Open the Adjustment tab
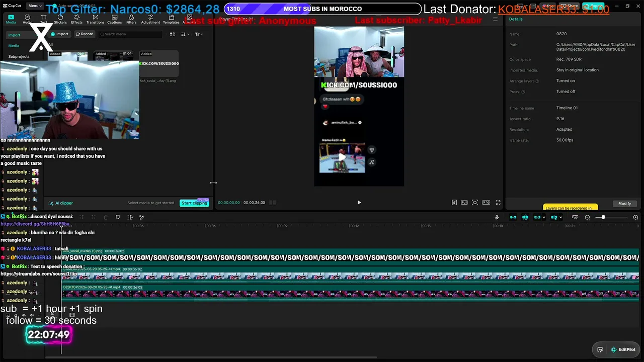644x362 pixels. click(150, 19)
